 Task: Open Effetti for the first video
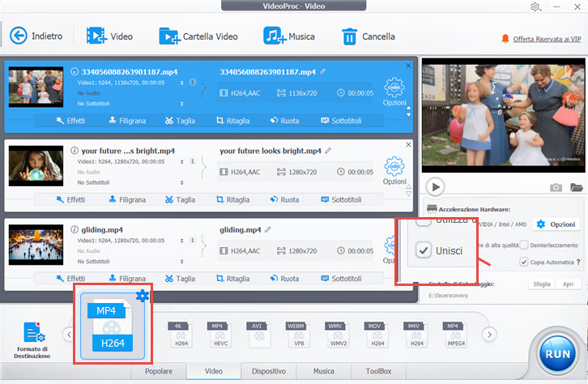(x=70, y=121)
